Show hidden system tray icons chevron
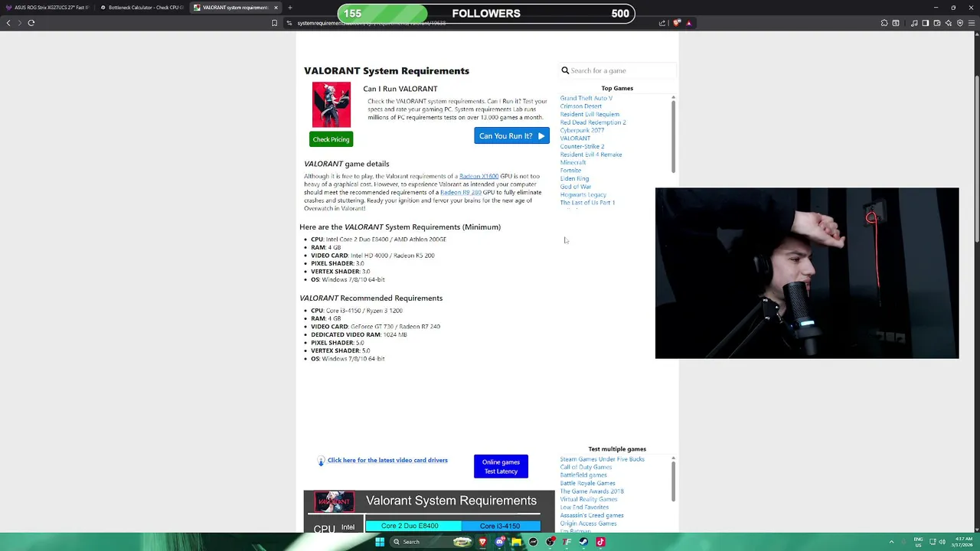The width and height of the screenshot is (980, 551). point(891,542)
